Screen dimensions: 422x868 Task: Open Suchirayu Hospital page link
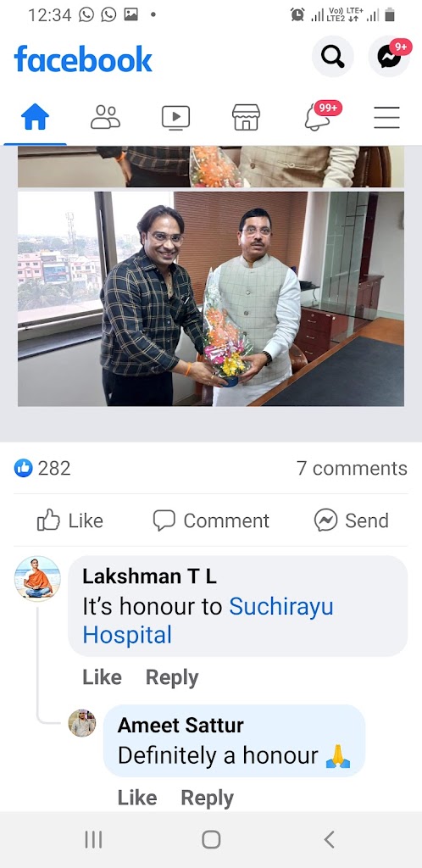pos(208,621)
